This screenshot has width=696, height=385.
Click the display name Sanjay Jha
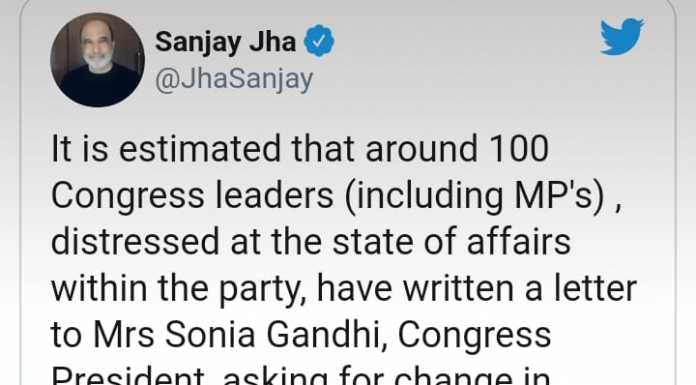coord(225,42)
